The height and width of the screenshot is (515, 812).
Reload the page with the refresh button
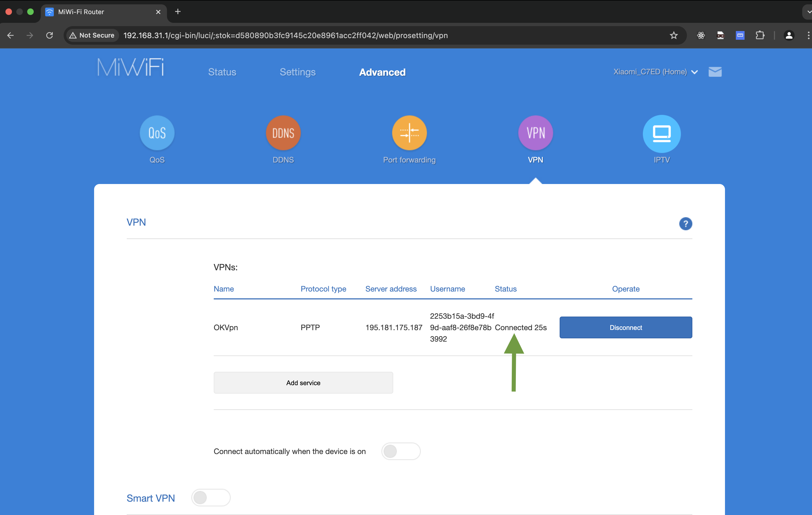(x=49, y=35)
